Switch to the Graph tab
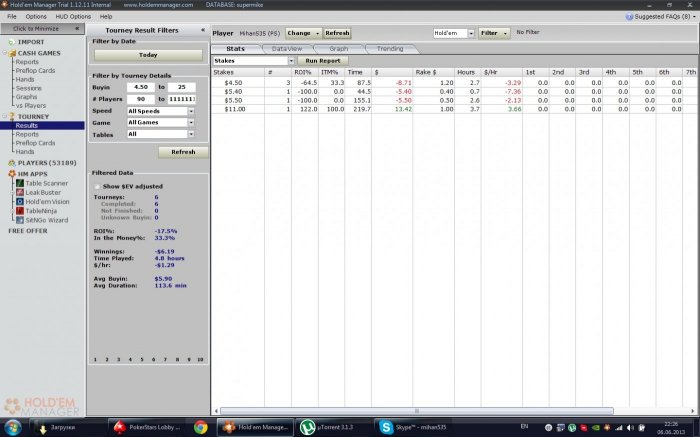The image size is (700, 437). pos(338,49)
